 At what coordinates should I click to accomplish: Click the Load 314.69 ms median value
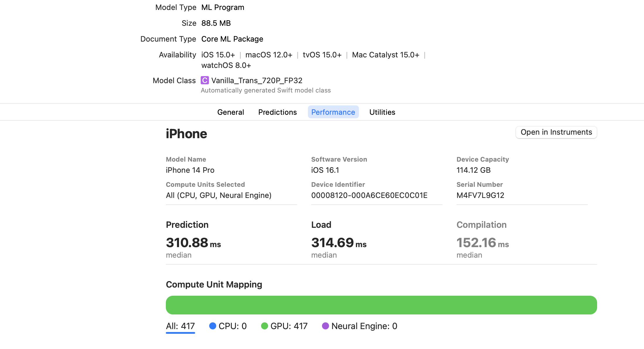(x=338, y=243)
